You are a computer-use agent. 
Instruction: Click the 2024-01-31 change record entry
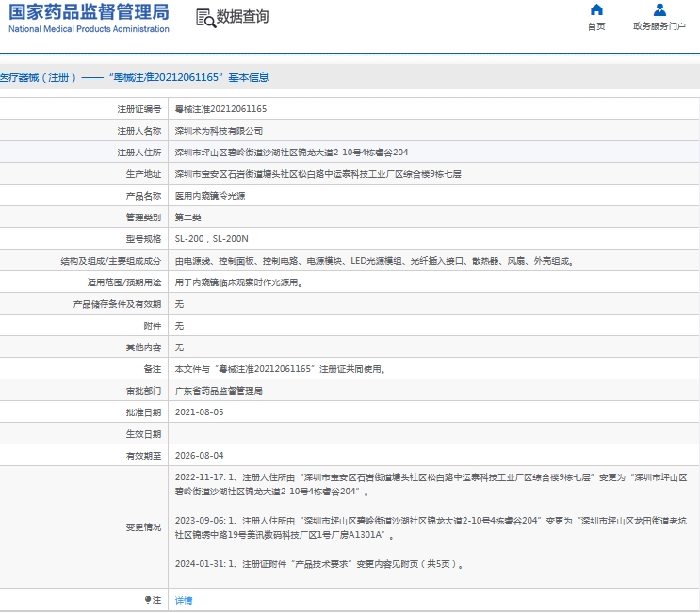coord(319,564)
